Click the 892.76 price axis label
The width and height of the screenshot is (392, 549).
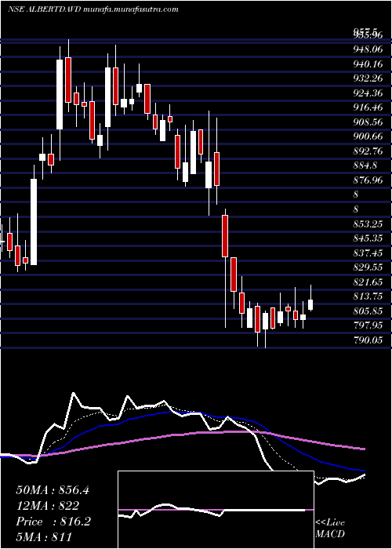point(368,151)
